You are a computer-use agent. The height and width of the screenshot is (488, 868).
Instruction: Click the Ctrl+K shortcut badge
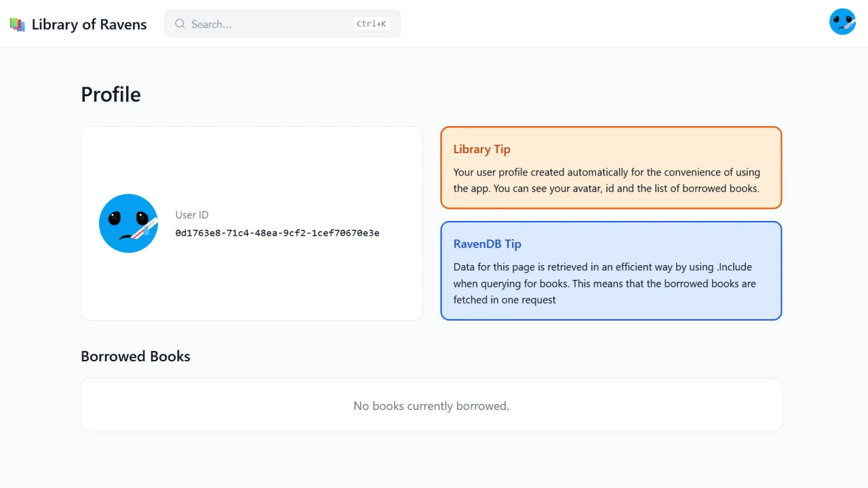(372, 24)
